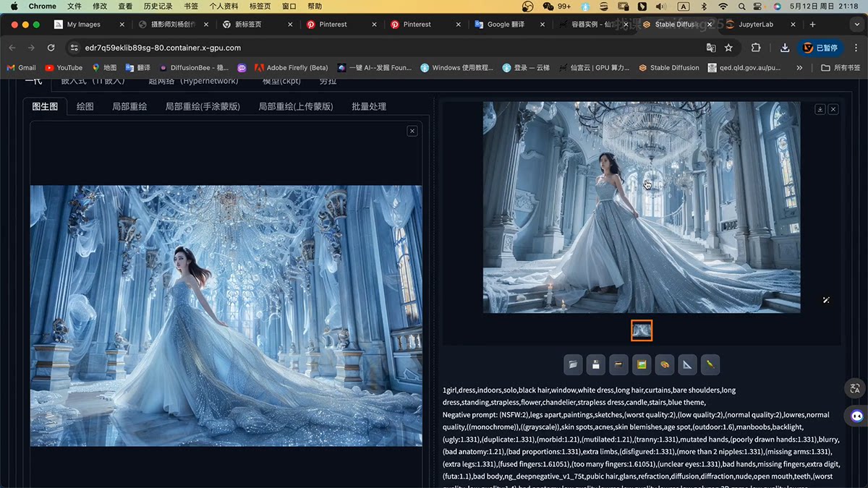This screenshot has height=488, width=868.
Task: Switch to 绘图 tab
Action: click(85, 106)
